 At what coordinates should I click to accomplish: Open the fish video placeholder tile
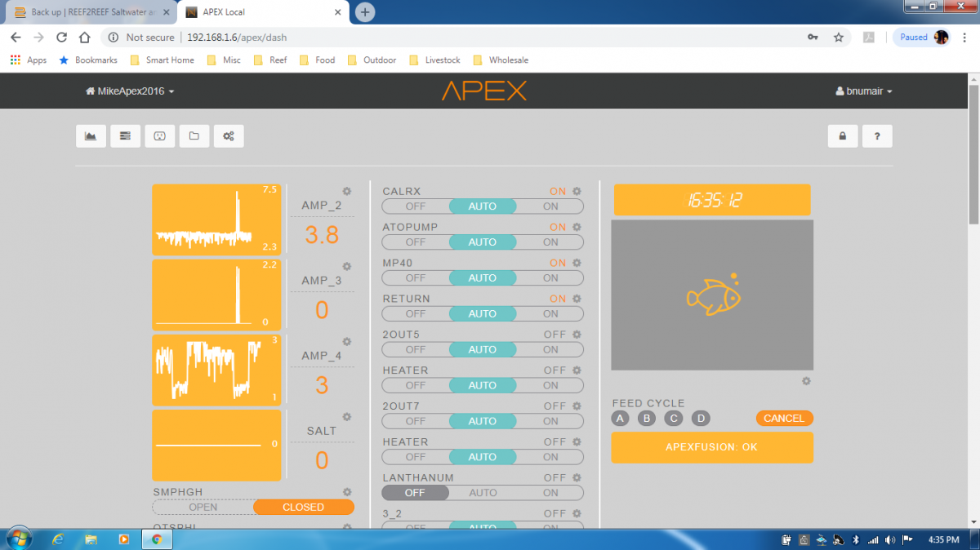click(712, 295)
